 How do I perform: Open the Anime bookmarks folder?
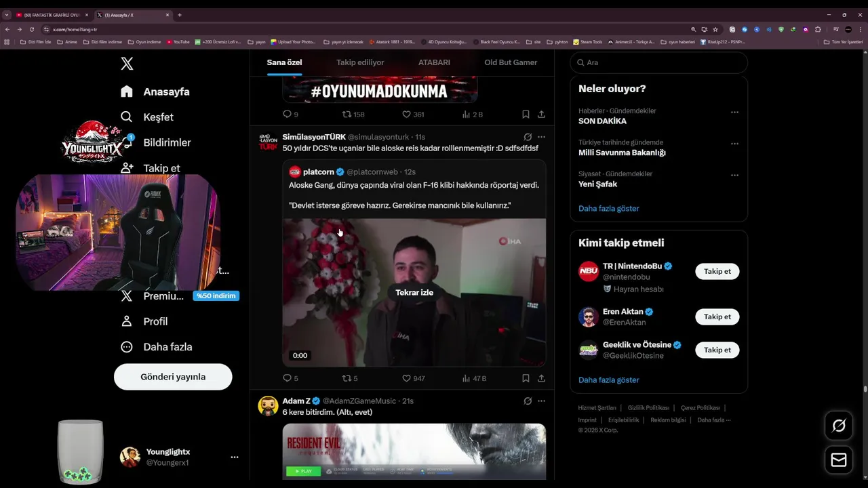(67, 42)
